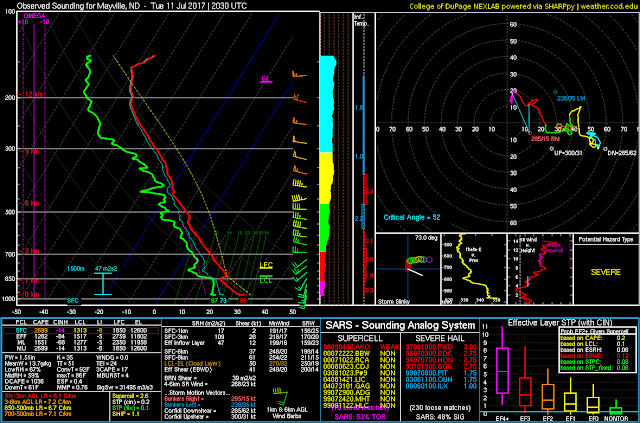Click the 'BRN Shear =' label
The image size is (640, 423).
[x=180, y=378]
